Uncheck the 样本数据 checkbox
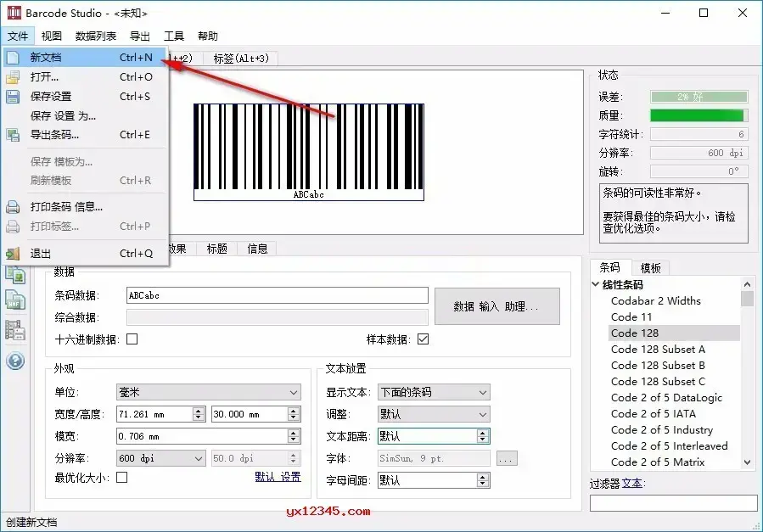 424,339
